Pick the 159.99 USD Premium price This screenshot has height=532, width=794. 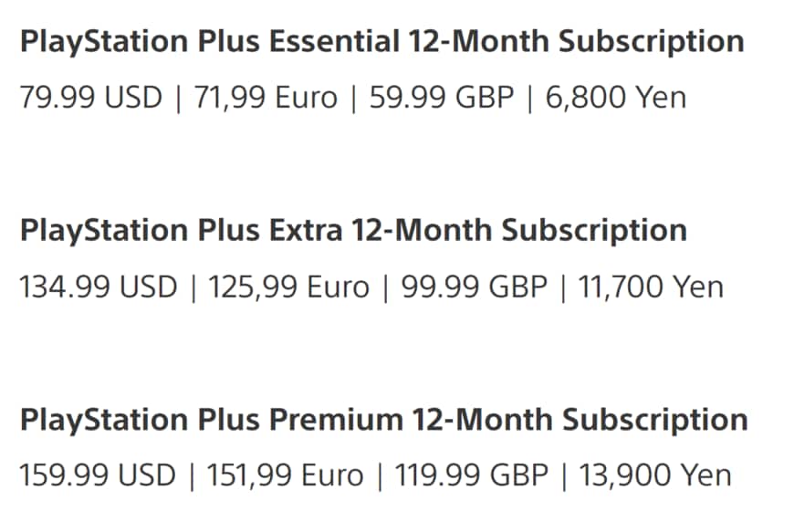(98, 476)
